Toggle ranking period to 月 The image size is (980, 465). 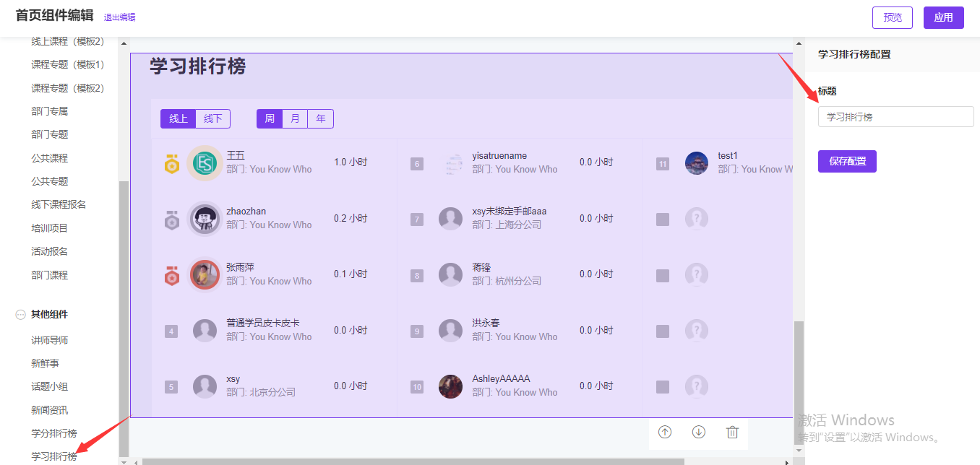tap(295, 118)
